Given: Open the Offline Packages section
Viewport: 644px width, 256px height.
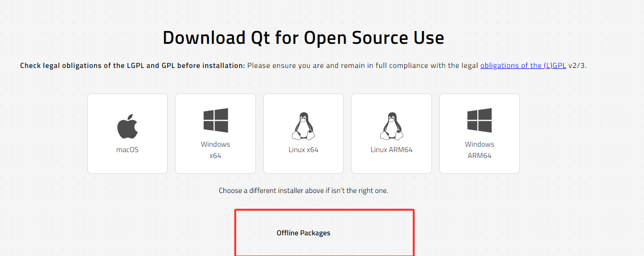Looking at the screenshot, I should click(x=303, y=233).
